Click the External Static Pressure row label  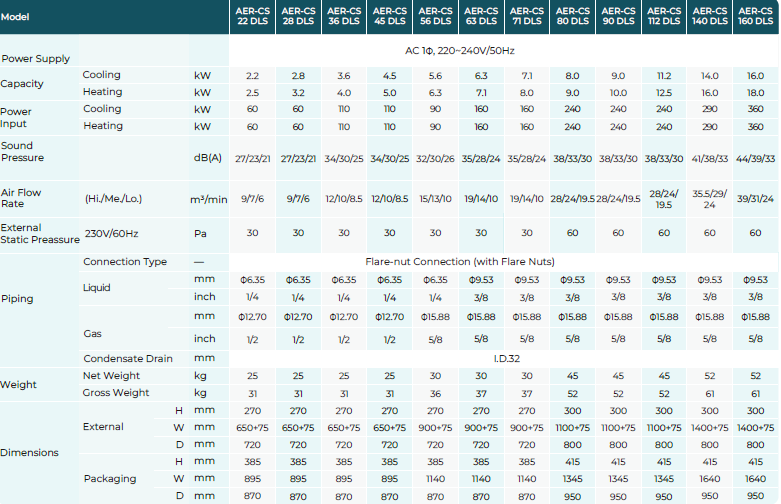coord(40,233)
